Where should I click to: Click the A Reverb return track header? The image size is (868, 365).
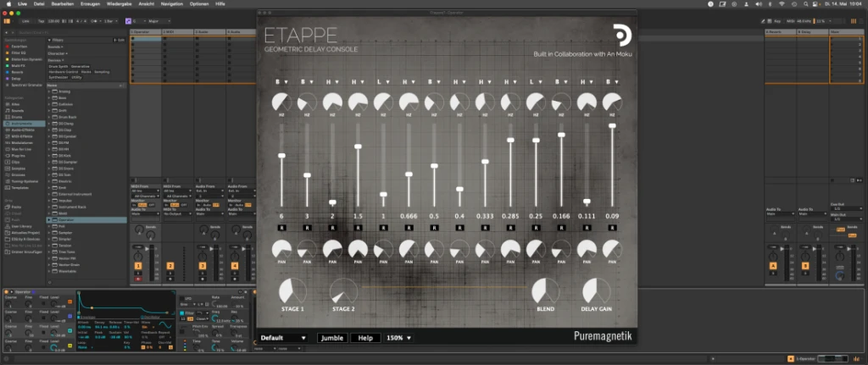tap(781, 32)
